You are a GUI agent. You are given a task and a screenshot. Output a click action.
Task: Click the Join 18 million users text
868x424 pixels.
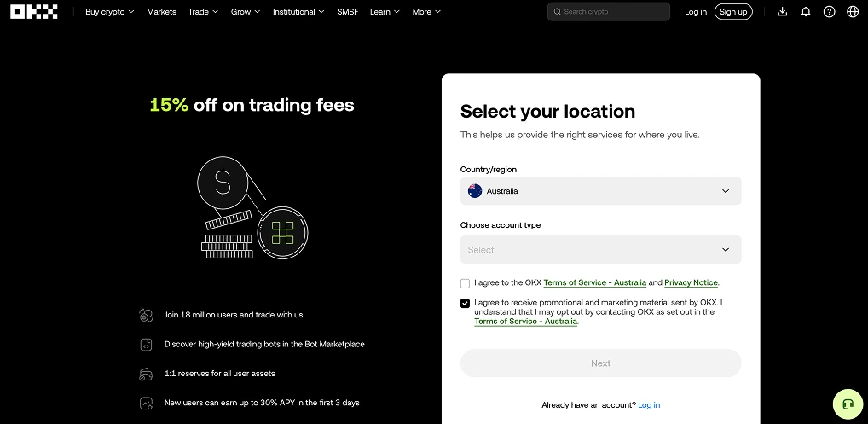coord(234,315)
